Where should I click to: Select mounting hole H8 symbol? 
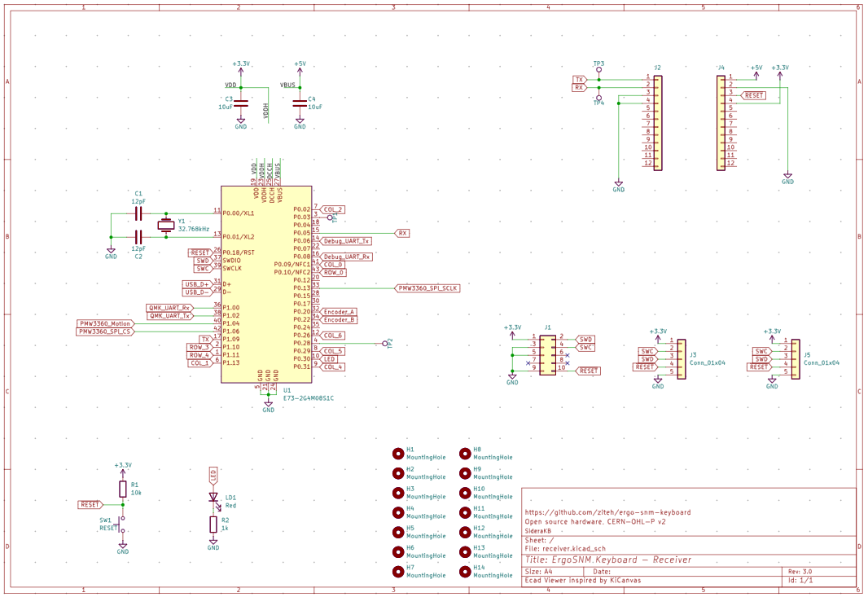coord(465,454)
